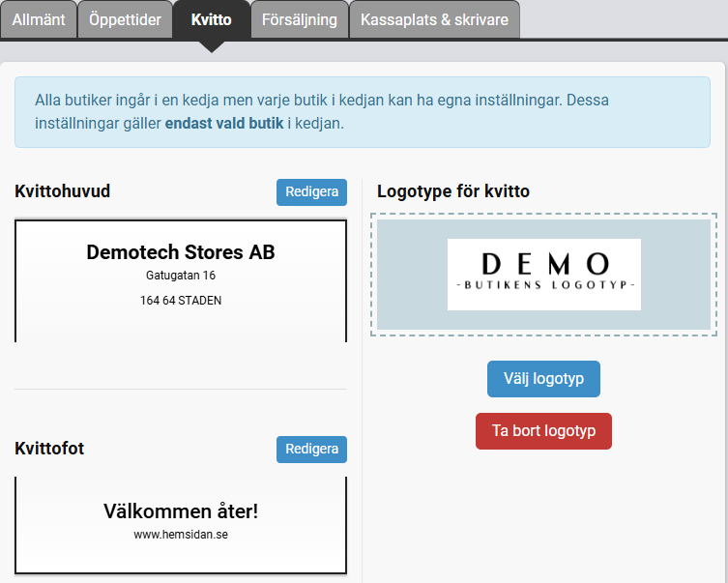The width and height of the screenshot is (728, 583).
Task: Click Demotech Stores AB receipt title
Action: pos(181,252)
